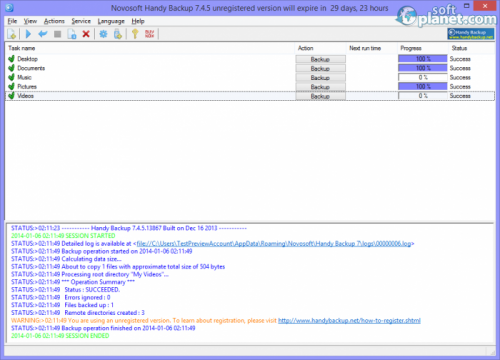Image resolution: width=500 pixels, height=360 pixels.
Task: Click the Documents 100% progress bar
Action: point(423,68)
